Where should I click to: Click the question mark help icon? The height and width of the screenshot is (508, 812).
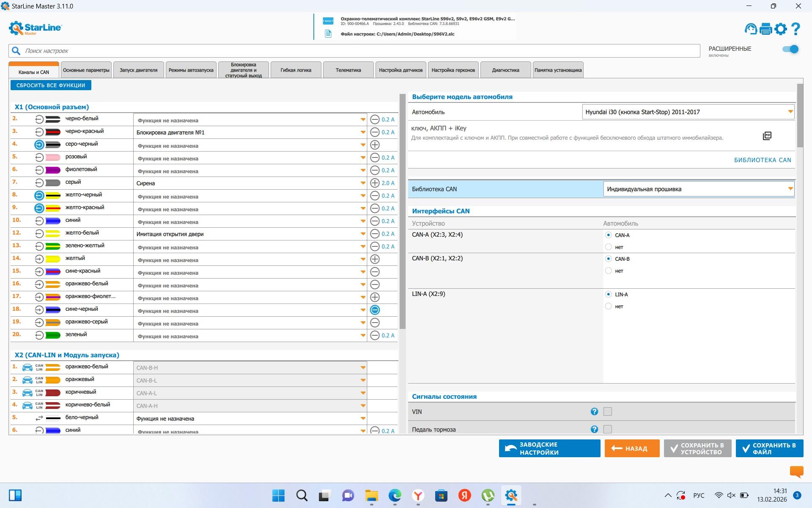tap(796, 29)
